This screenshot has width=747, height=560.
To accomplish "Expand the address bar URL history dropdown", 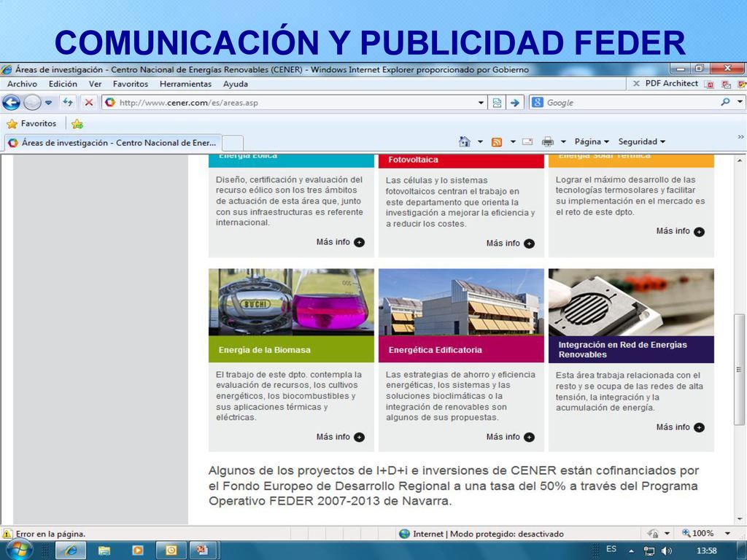I will (481, 102).
